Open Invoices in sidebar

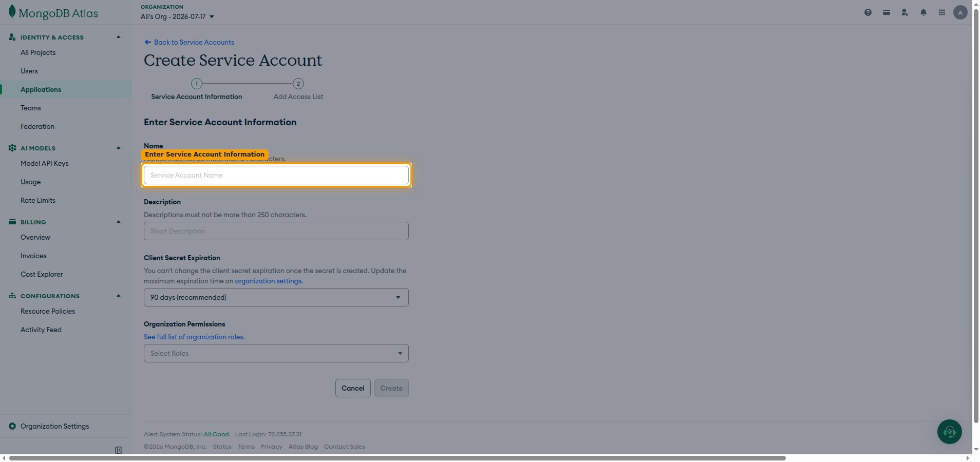click(33, 256)
